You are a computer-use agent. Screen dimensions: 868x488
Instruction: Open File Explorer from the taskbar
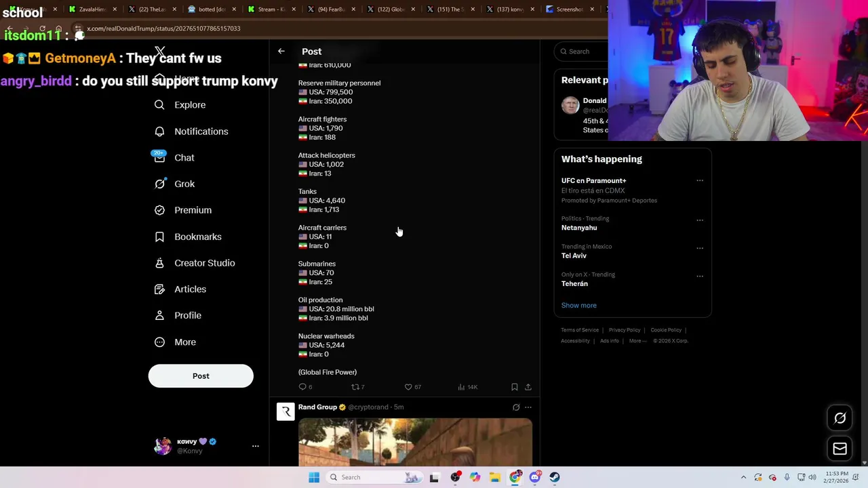(x=495, y=477)
